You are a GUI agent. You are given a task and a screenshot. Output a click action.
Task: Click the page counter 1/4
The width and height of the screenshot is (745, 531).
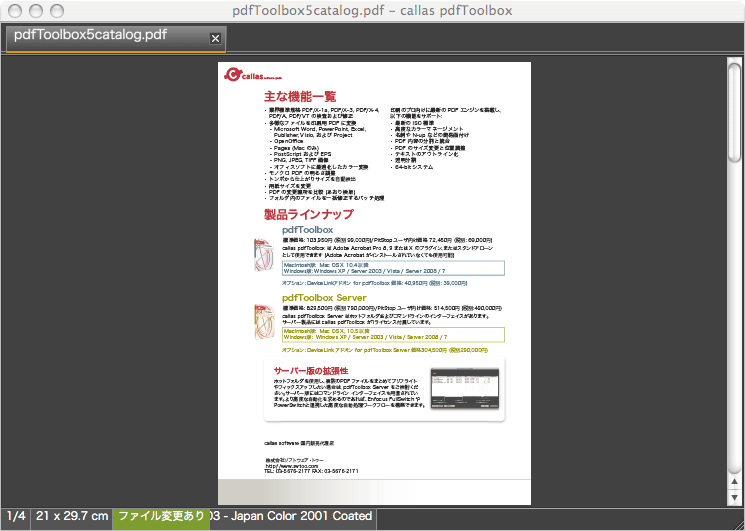click(16, 516)
